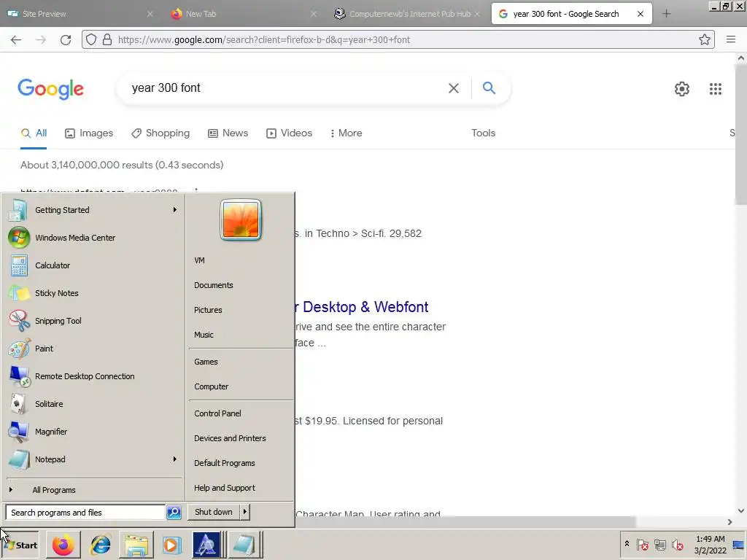Image resolution: width=747 pixels, height=560 pixels.
Task: Open Control Panel from Start menu
Action: click(217, 414)
